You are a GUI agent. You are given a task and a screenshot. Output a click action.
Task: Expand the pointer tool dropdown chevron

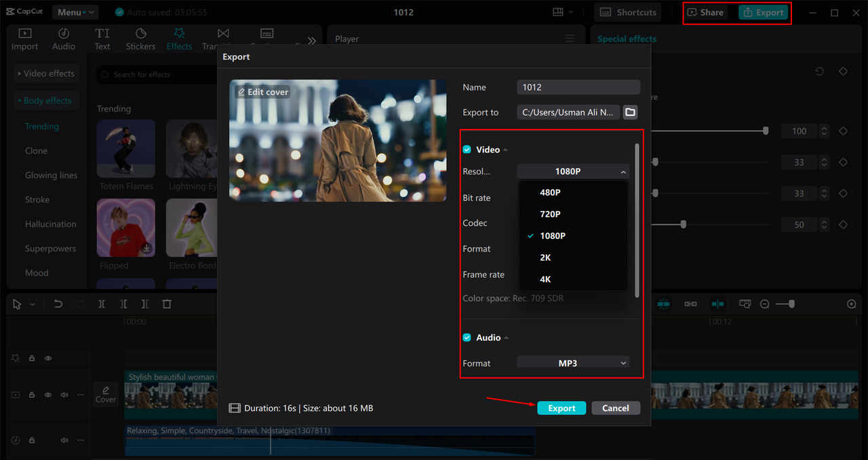[32, 305]
